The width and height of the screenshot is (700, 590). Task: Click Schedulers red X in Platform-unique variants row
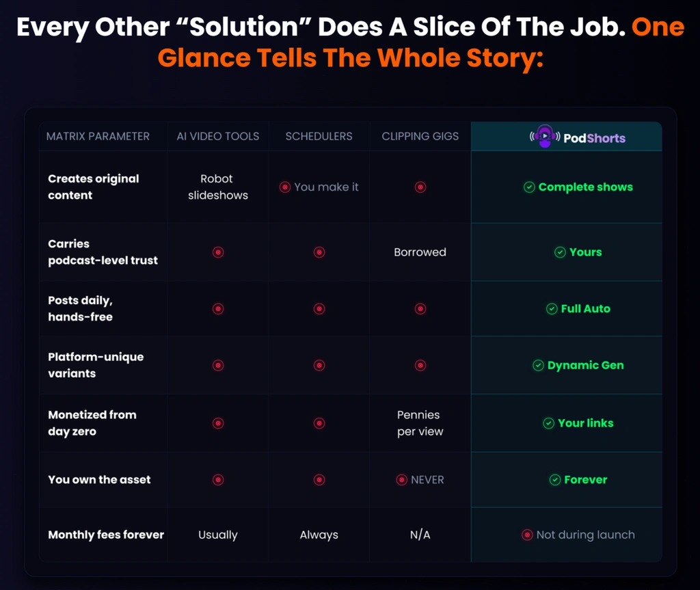click(319, 365)
